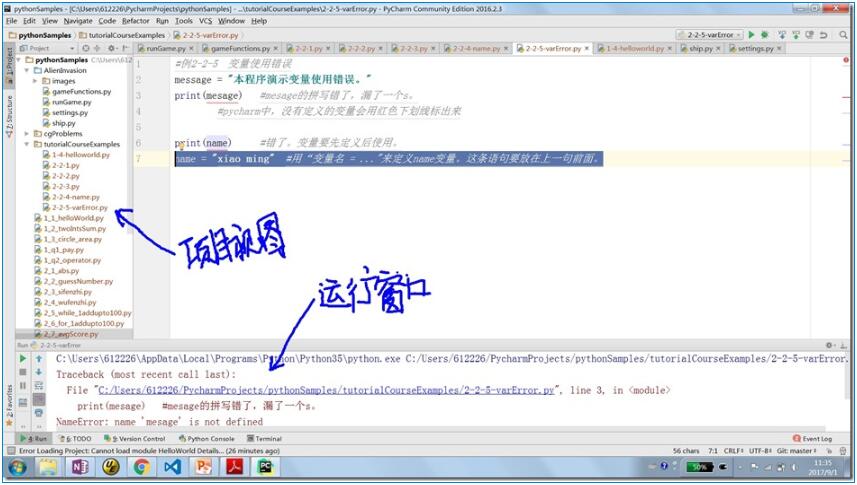
Task: Open Search Everywhere magnifier icon
Action: tap(843, 34)
